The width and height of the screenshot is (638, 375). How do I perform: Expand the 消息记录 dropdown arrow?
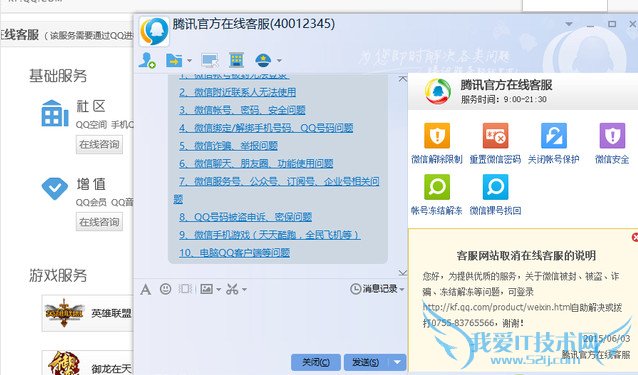(402, 289)
